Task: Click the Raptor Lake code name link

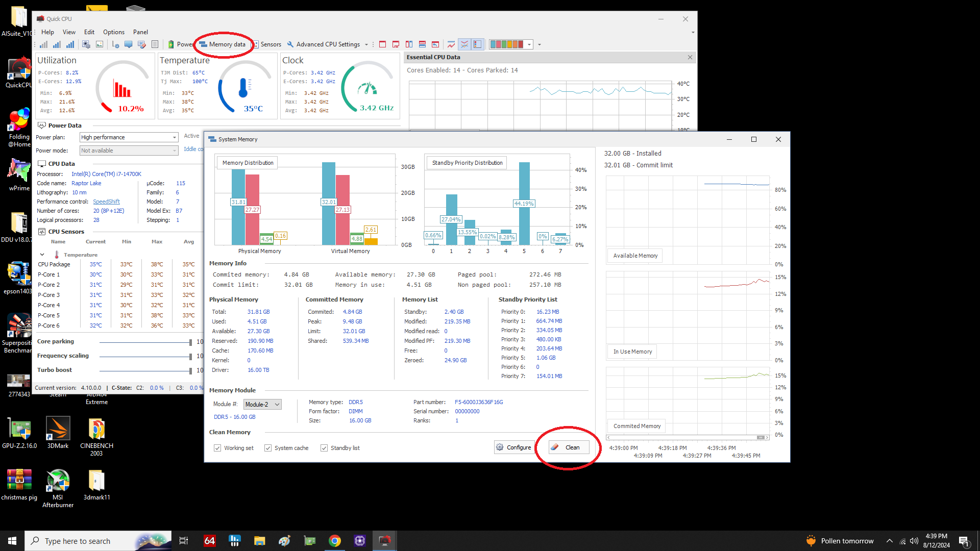Action: tap(86, 183)
